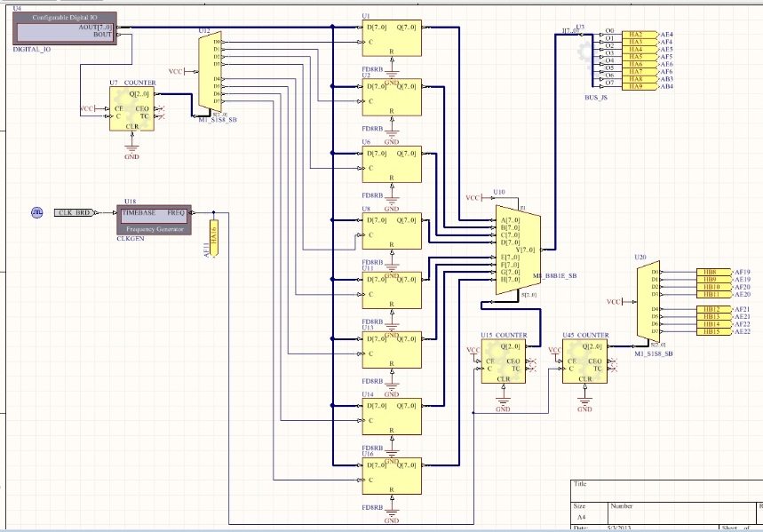Select the HB15 output port

pos(711,331)
